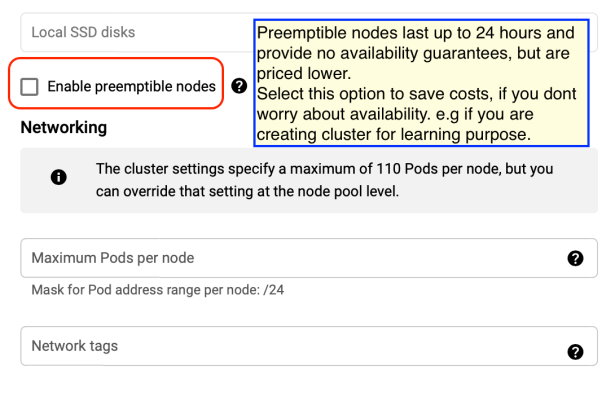The height and width of the screenshot is (414, 615).
Task: Click the help icon beside Enable preemptible nodes
Action: click(x=239, y=86)
